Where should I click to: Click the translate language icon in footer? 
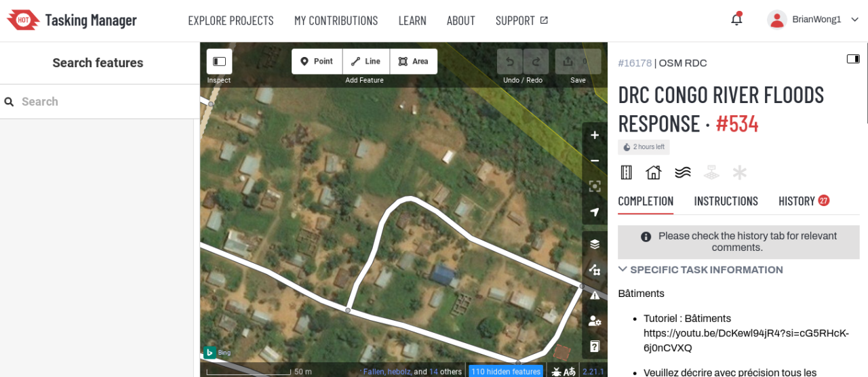[570, 372]
